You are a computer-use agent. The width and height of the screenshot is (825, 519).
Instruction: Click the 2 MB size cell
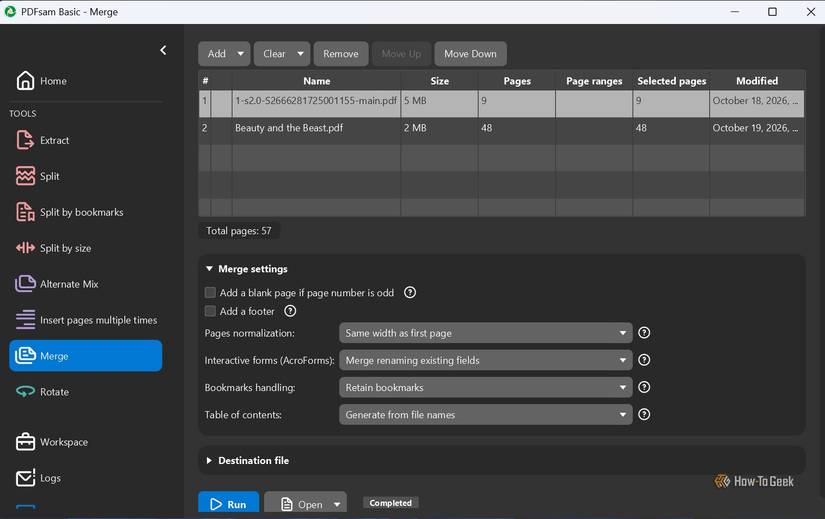coord(439,131)
